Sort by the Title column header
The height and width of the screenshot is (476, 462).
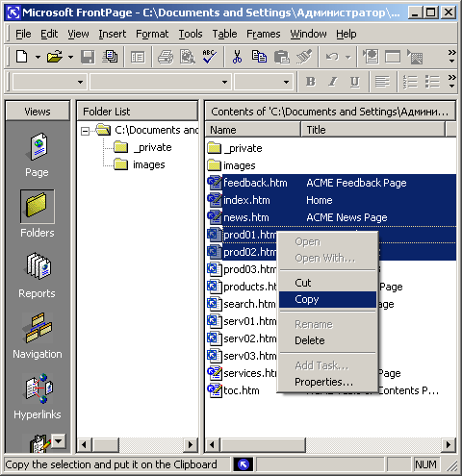tap(373, 130)
